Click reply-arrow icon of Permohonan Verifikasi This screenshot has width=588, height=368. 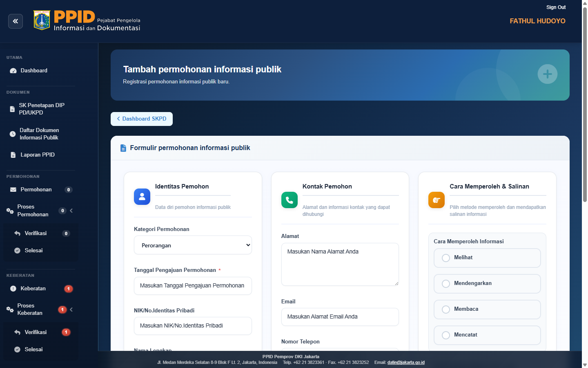point(17,233)
